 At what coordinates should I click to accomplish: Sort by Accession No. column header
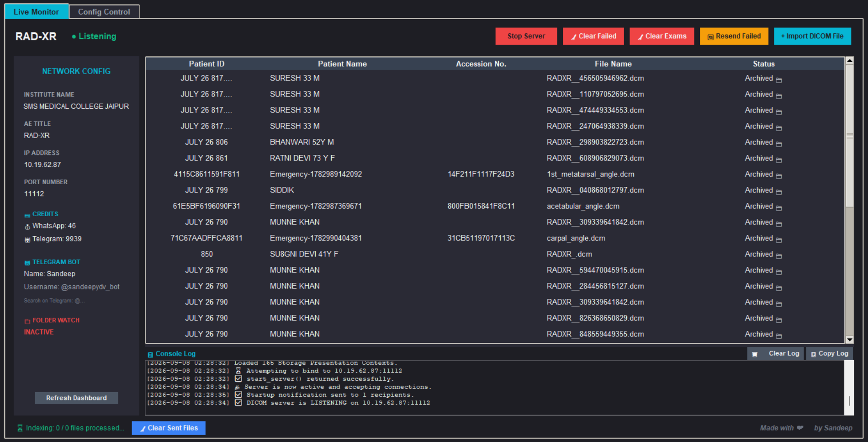tap(481, 64)
